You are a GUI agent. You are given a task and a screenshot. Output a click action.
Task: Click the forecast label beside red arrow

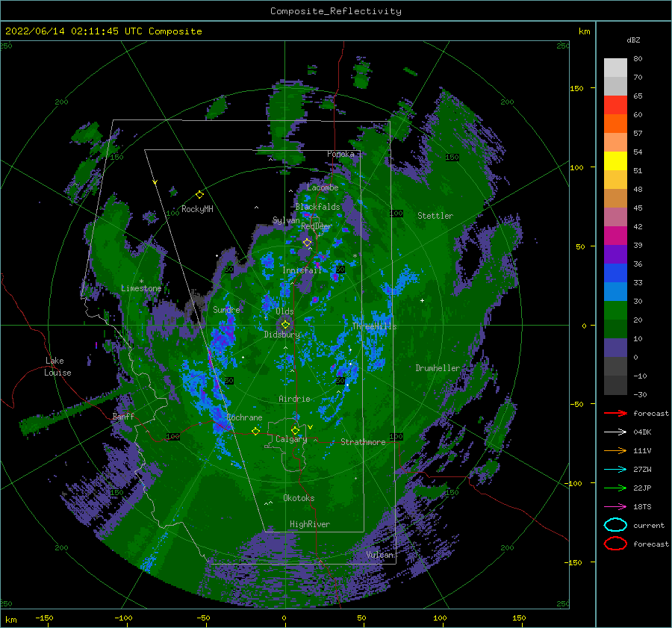click(651, 413)
